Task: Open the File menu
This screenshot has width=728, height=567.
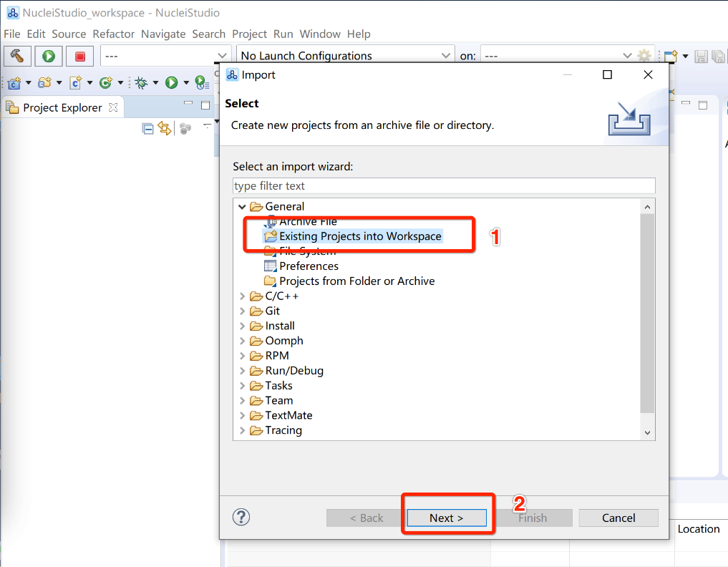Action: [x=12, y=34]
